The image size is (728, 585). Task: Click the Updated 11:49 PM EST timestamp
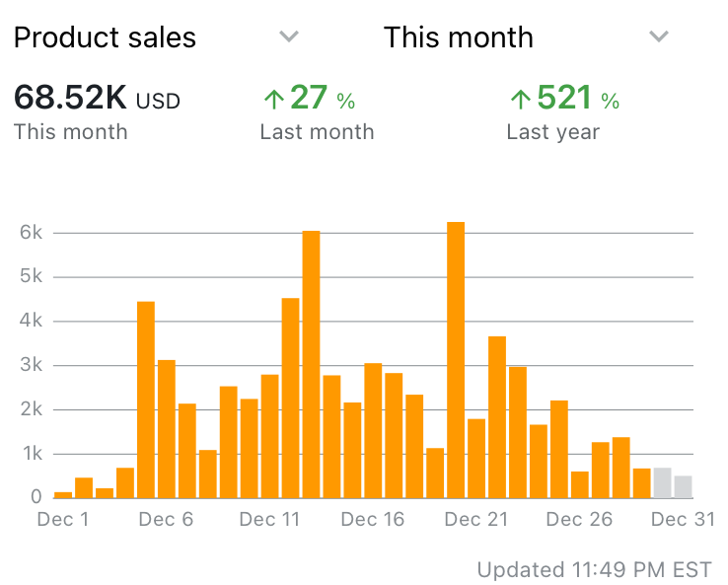(594, 569)
